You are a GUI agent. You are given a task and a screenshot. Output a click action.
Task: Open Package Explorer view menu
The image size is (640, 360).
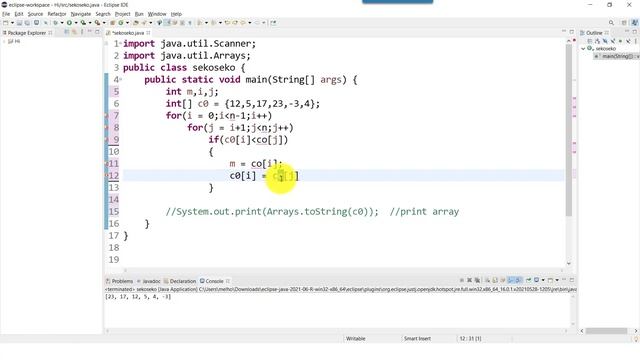(x=82, y=32)
